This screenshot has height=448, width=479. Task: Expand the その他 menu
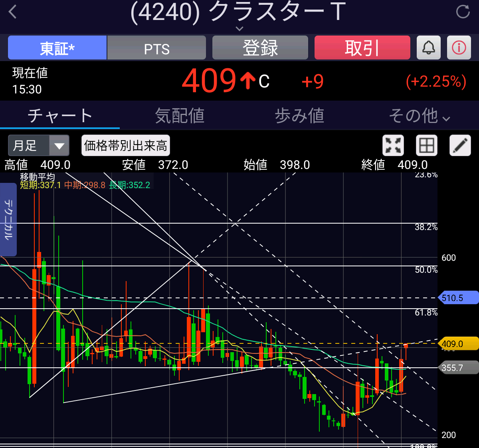tap(419, 116)
